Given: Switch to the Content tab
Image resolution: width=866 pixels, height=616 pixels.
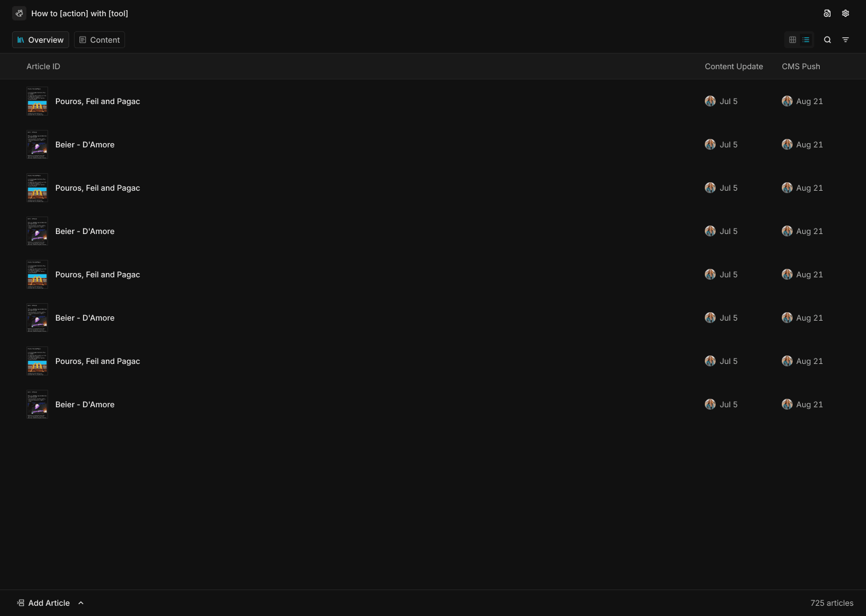Looking at the screenshot, I should coord(99,40).
